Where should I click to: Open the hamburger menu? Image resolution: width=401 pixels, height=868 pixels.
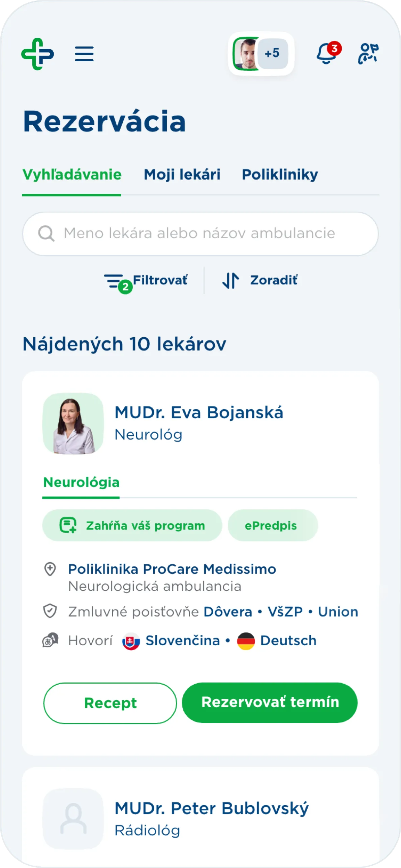(84, 54)
